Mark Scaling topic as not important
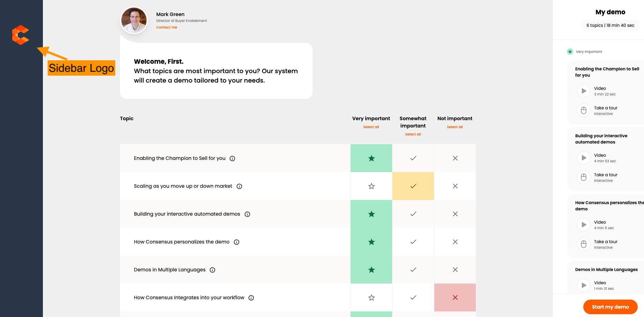644x317 pixels. [x=455, y=186]
